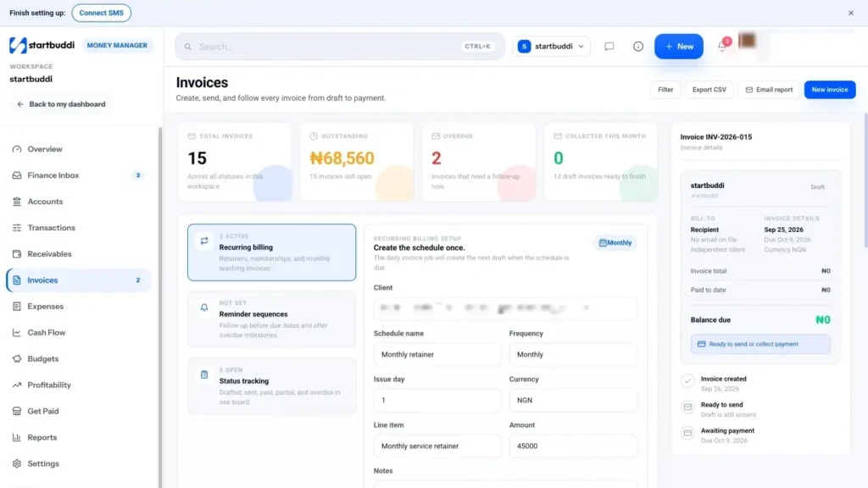Click the Total Invoices stat card
Image resolution: width=868 pixels, height=488 pixels.
pos(235,162)
